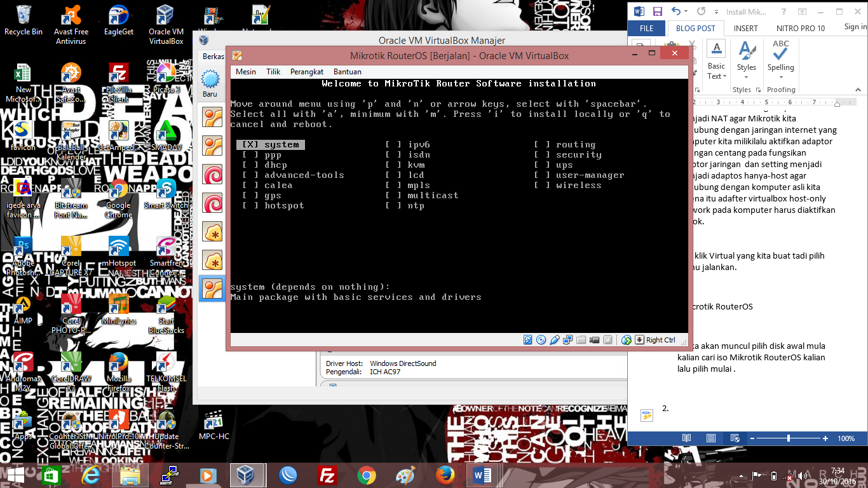This screenshot has height=488, width=868.
Task: Open the FILE tab in Word
Action: (x=647, y=28)
